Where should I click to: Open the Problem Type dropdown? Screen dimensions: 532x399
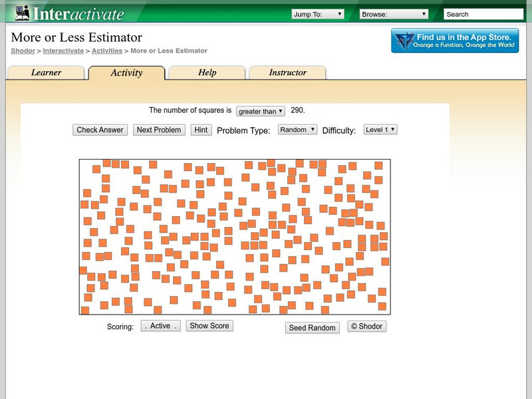297,130
